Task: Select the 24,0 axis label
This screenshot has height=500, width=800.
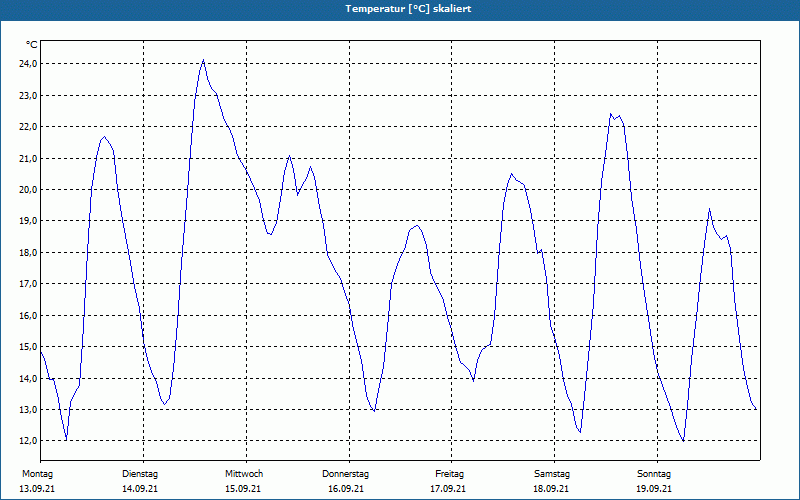Action: [x=28, y=64]
